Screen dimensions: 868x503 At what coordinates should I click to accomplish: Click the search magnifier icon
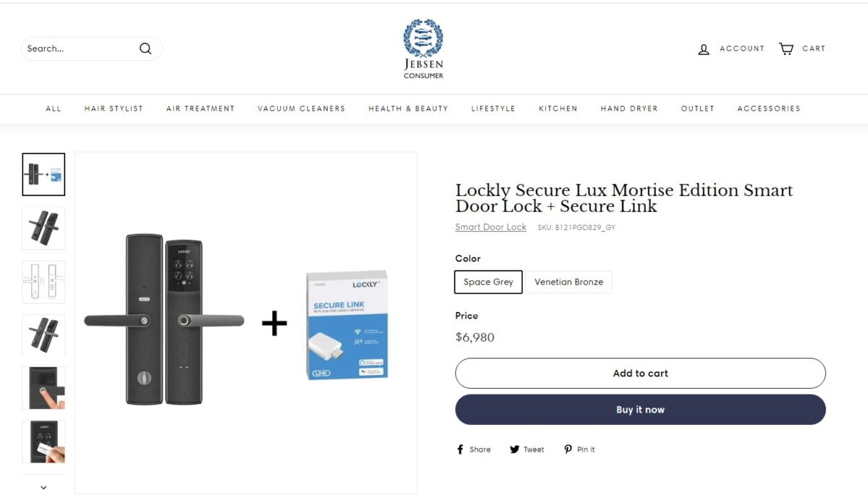tap(145, 48)
